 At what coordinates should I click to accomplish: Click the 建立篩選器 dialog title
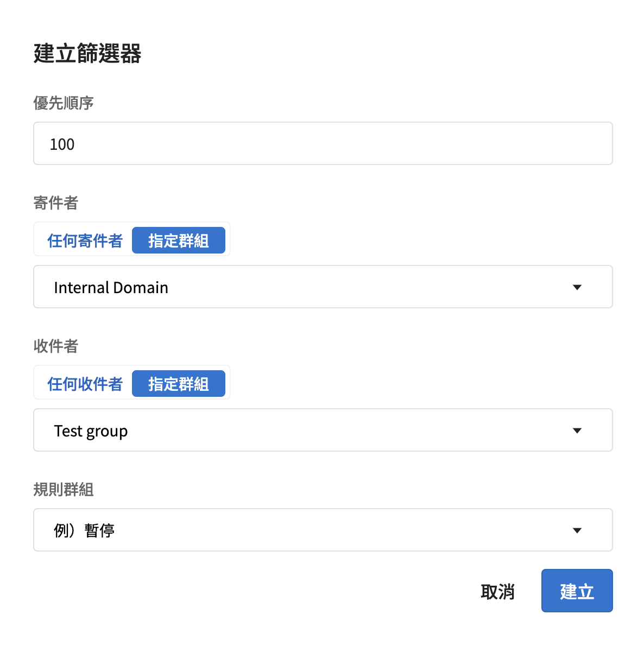pos(87,54)
